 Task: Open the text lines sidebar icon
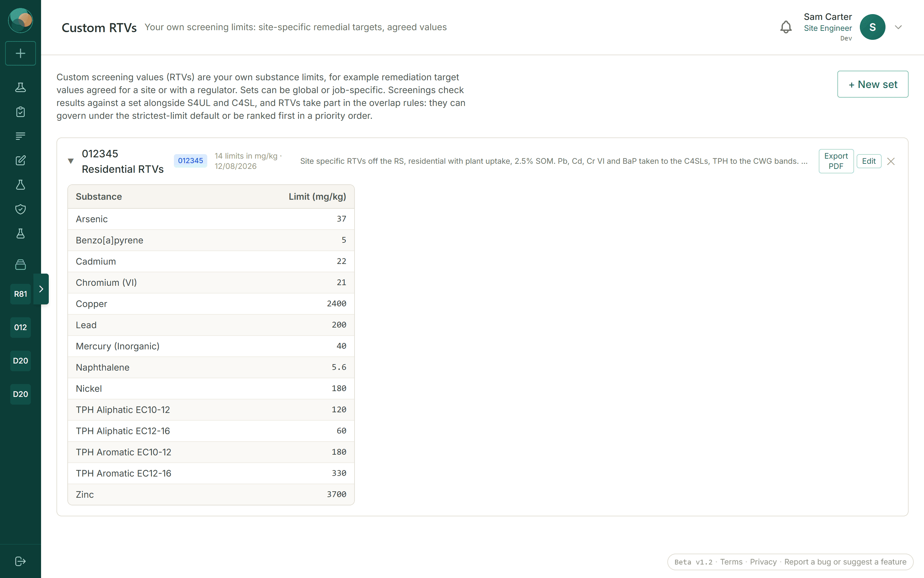coord(20,136)
